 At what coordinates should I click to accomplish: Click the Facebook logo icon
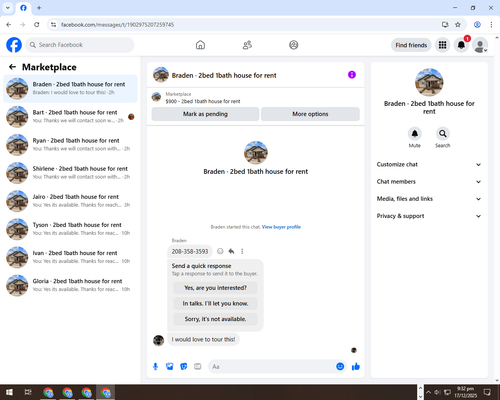click(x=14, y=45)
